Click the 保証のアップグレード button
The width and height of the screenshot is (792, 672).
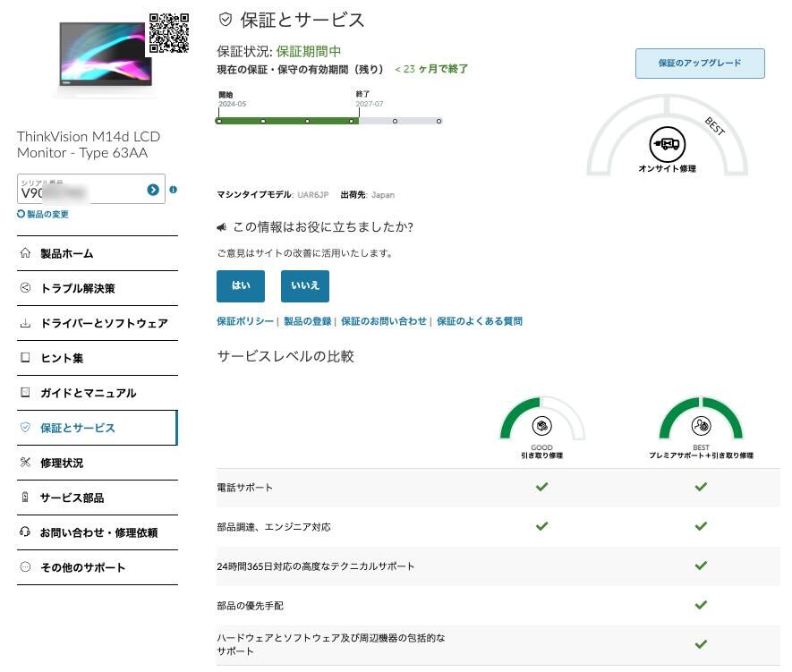click(700, 64)
